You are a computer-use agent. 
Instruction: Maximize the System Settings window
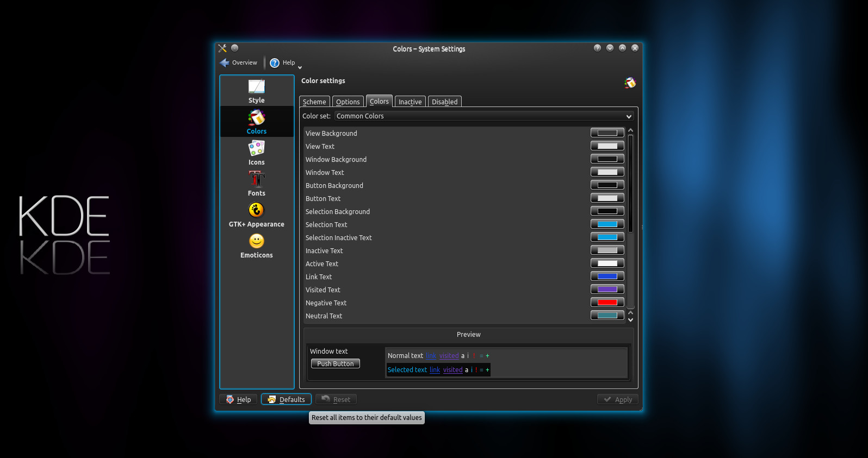click(622, 48)
